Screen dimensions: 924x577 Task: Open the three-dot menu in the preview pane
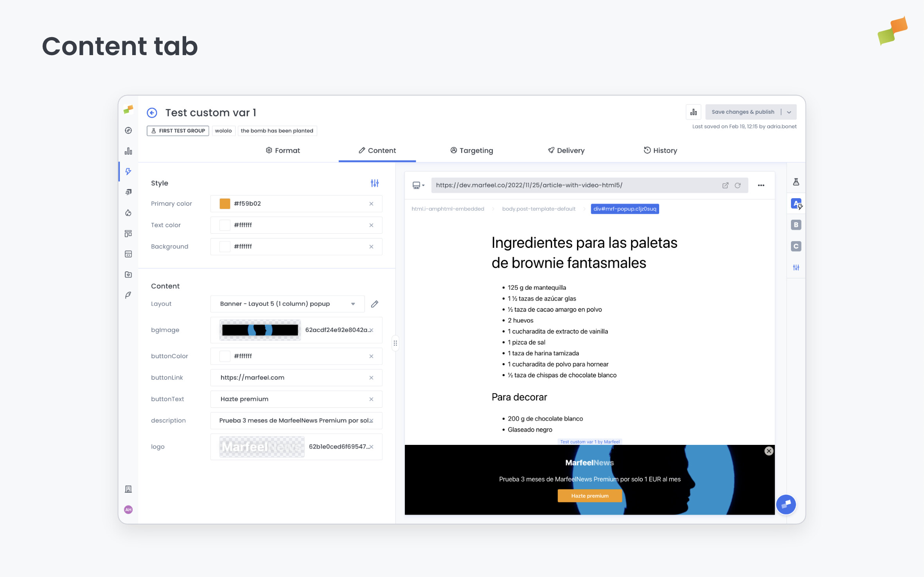760,185
